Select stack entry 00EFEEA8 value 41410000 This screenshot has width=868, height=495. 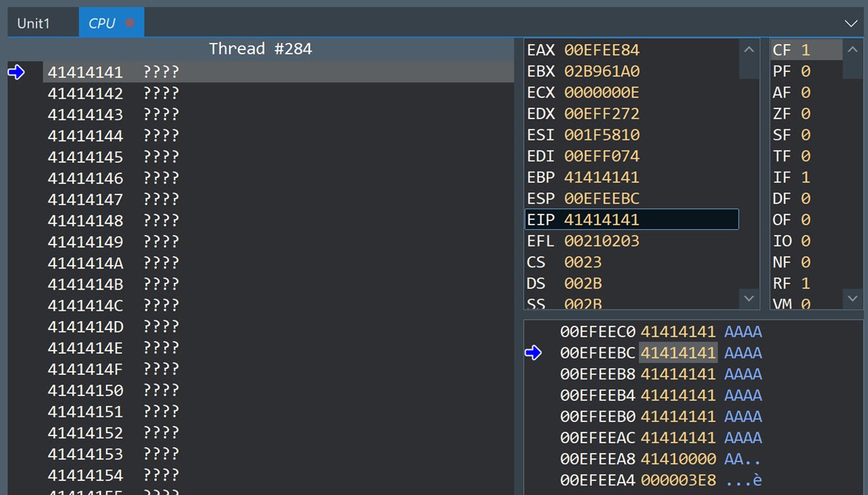[678, 459]
